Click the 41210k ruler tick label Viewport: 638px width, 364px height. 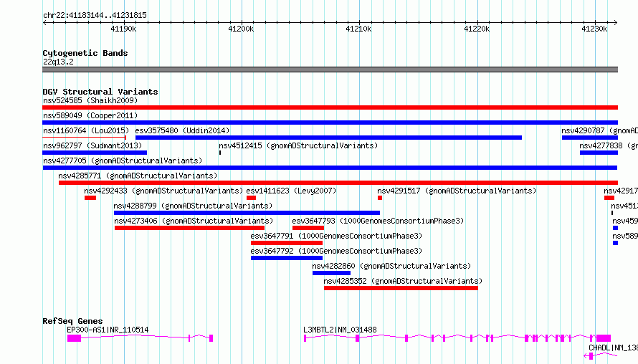tap(358, 29)
